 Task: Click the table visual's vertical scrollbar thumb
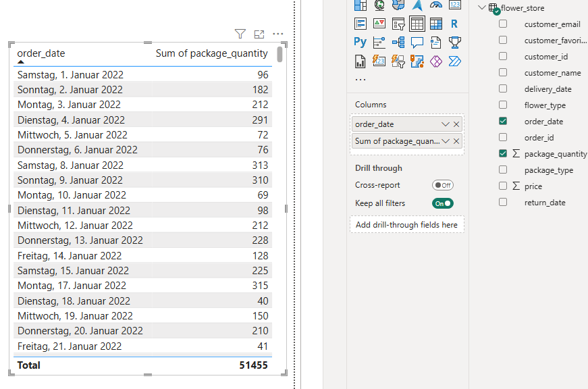click(x=279, y=55)
